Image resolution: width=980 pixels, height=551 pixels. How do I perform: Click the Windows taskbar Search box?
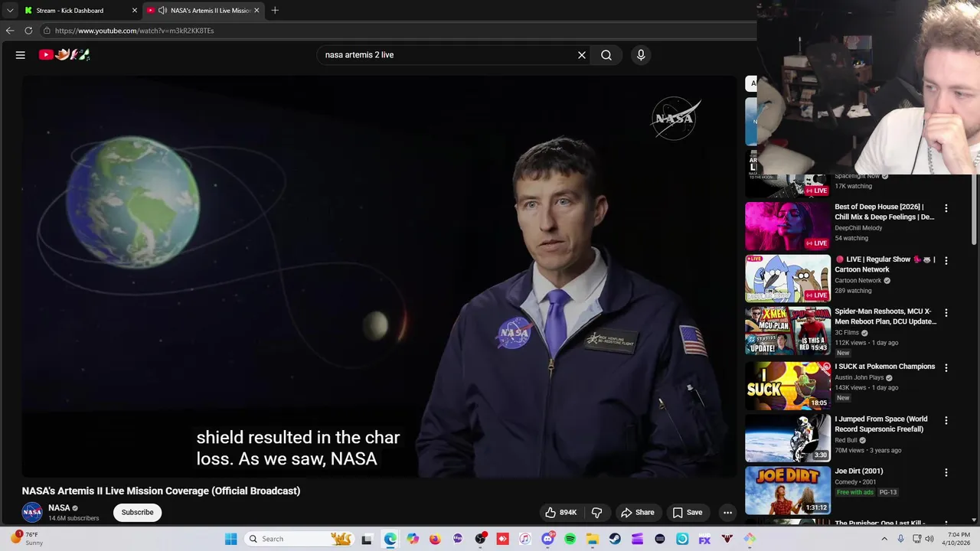click(301, 539)
